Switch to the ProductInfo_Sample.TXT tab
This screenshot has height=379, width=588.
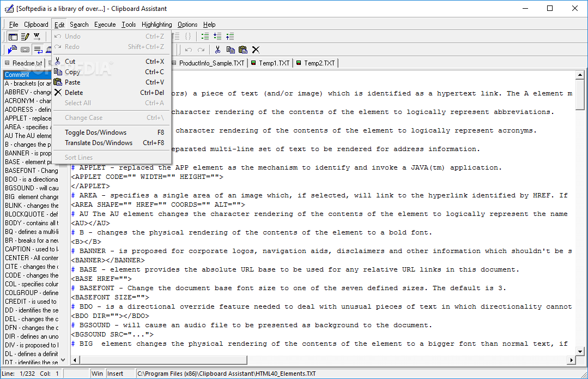[x=209, y=63]
